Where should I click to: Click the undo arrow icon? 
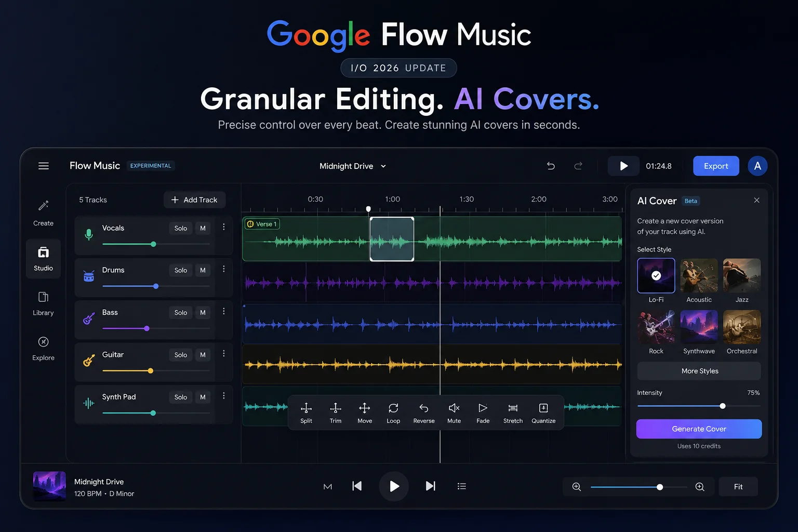[x=551, y=166]
